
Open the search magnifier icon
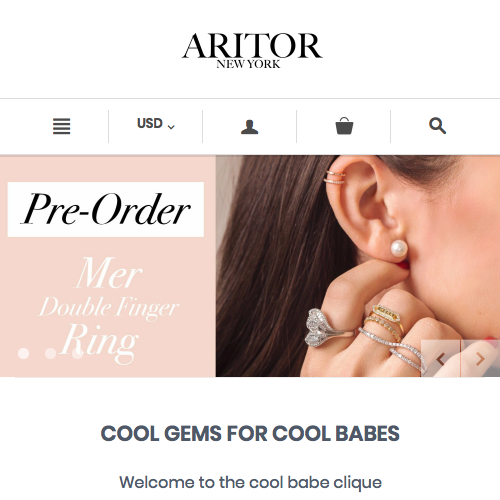437,126
